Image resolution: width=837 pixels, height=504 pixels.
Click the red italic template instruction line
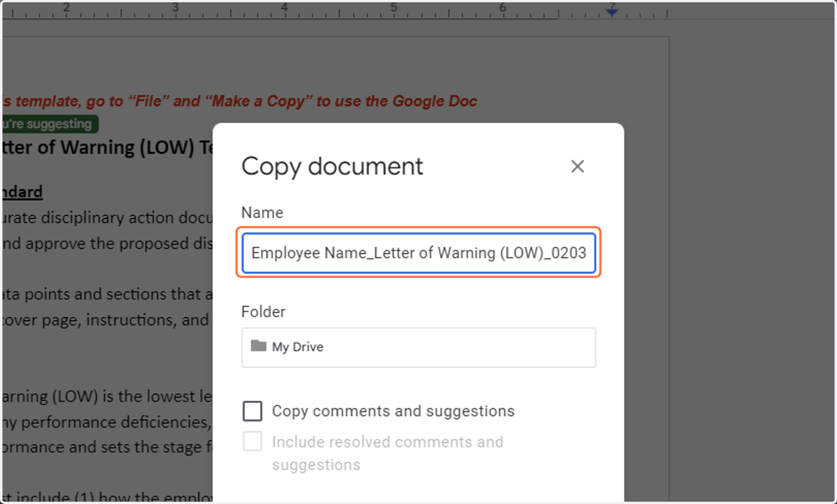(239, 101)
